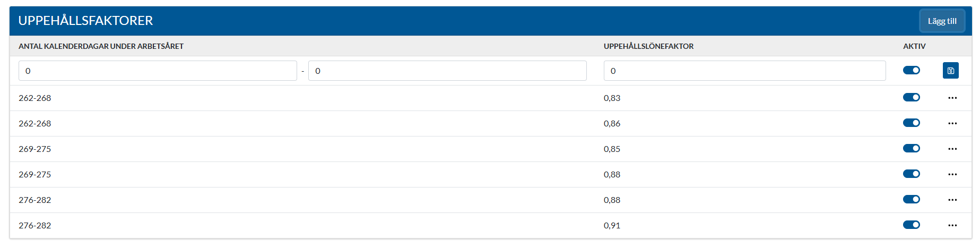Click the Uppehållslönefaktor column header
Viewport: 980px width, 247px height.
point(648,46)
